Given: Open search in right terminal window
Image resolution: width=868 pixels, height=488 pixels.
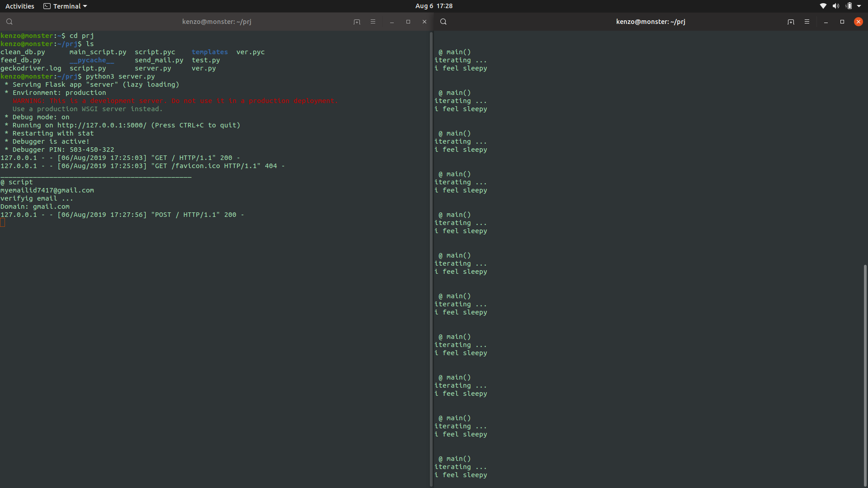Looking at the screenshot, I should [x=443, y=22].
